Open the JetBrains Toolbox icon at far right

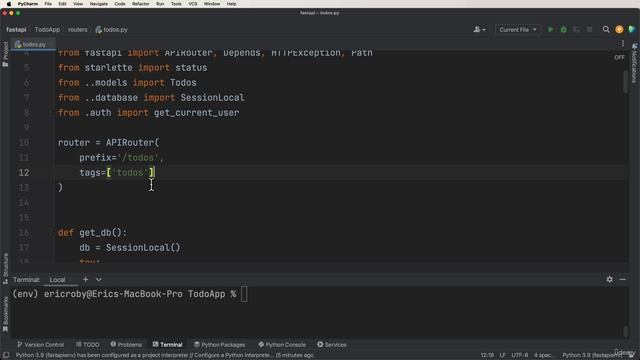[x=632, y=29]
